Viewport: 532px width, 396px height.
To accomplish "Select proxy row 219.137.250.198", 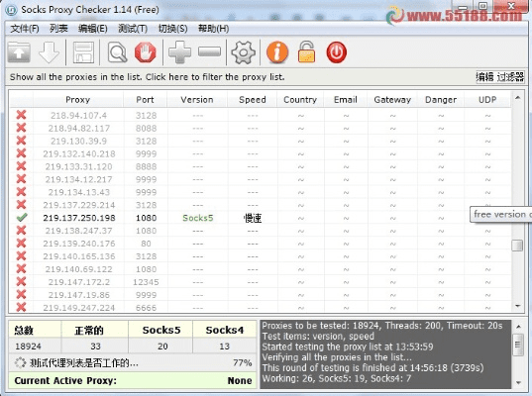I will click(260, 218).
